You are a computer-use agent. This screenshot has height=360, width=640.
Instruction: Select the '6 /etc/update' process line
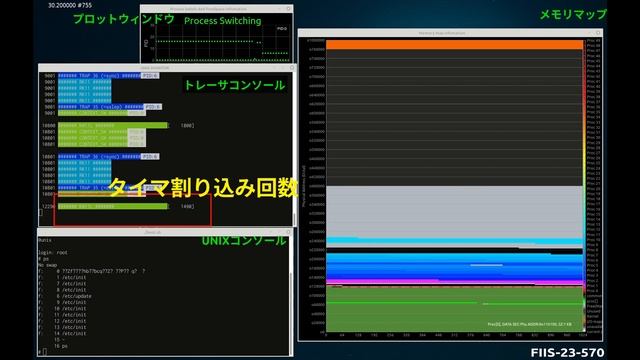[x=65, y=296]
